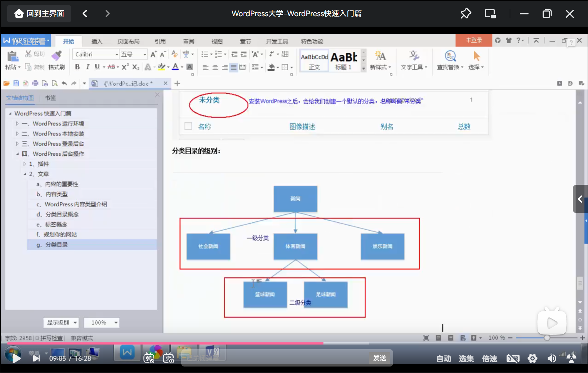588x373 pixels.
Task: Close the WordPr...记.doc document tab
Action: (165, 83)
